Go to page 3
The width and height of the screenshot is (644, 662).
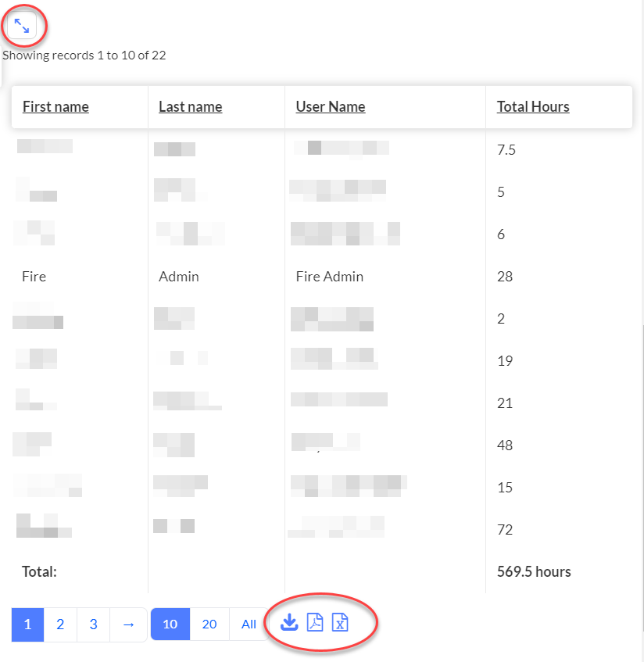click(x=93, y=624)
